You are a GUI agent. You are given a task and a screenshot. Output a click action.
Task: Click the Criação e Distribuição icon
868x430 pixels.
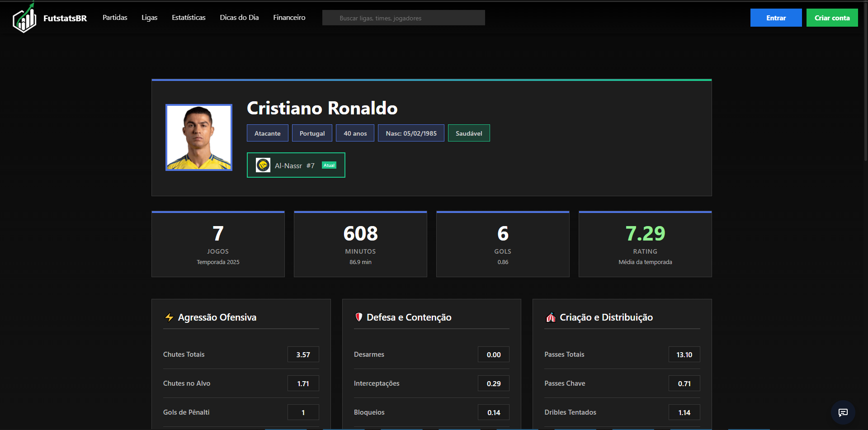point(551,317)
